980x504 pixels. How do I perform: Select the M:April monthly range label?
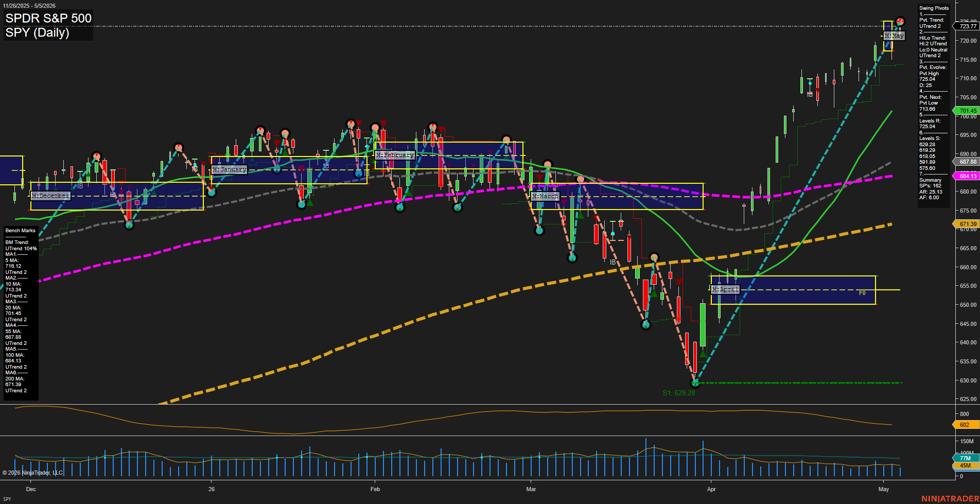[725, 289]
